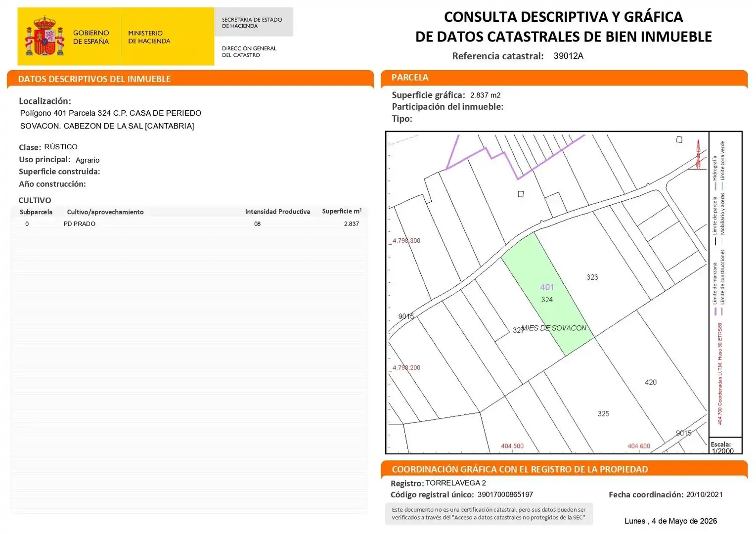Click the Intensidad Productiva column header
756x534 pixels.
pyautogui.click(x=277, y=212)
